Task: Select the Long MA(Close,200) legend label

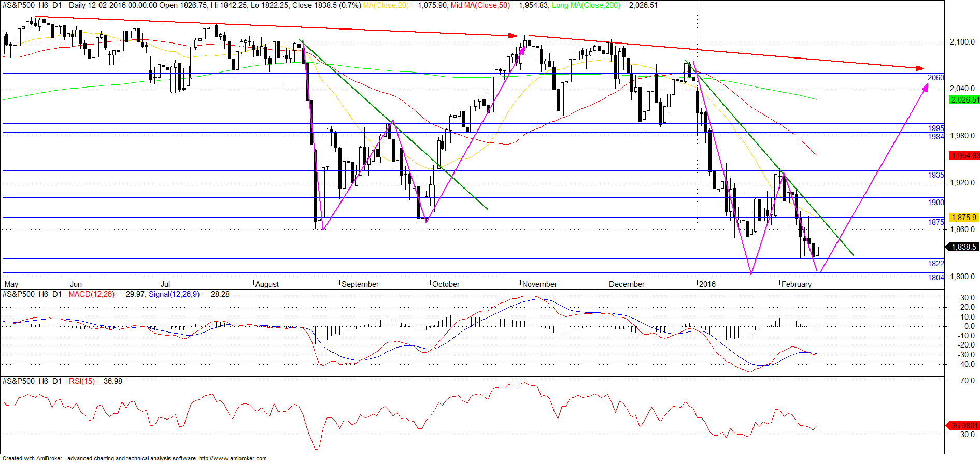Action: (x=586, y=5)
